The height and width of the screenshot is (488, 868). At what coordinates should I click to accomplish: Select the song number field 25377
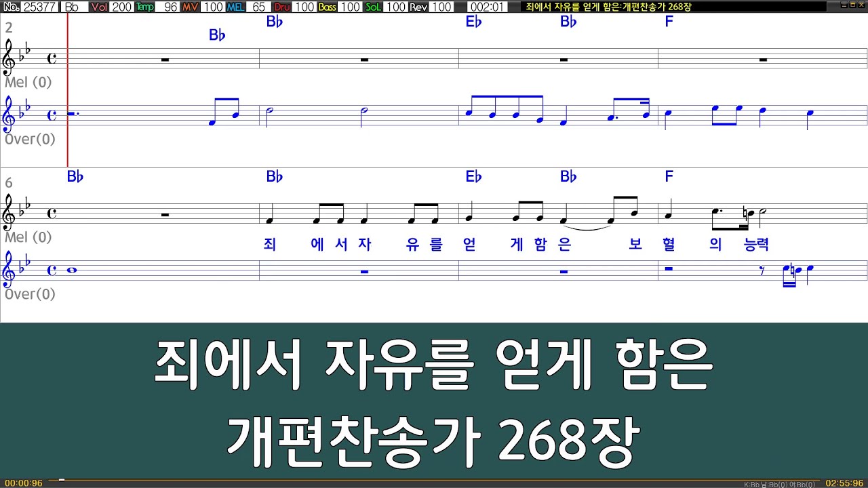(40, 7)
